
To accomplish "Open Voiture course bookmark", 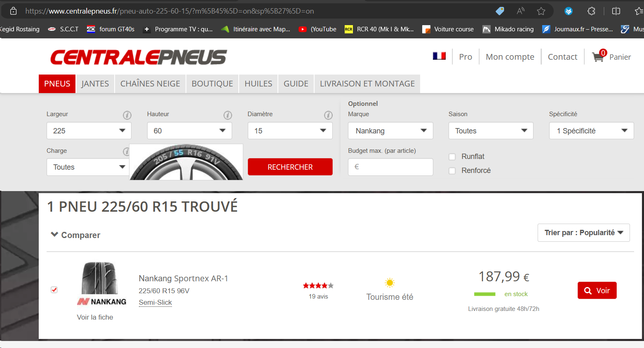I will 448,29.
